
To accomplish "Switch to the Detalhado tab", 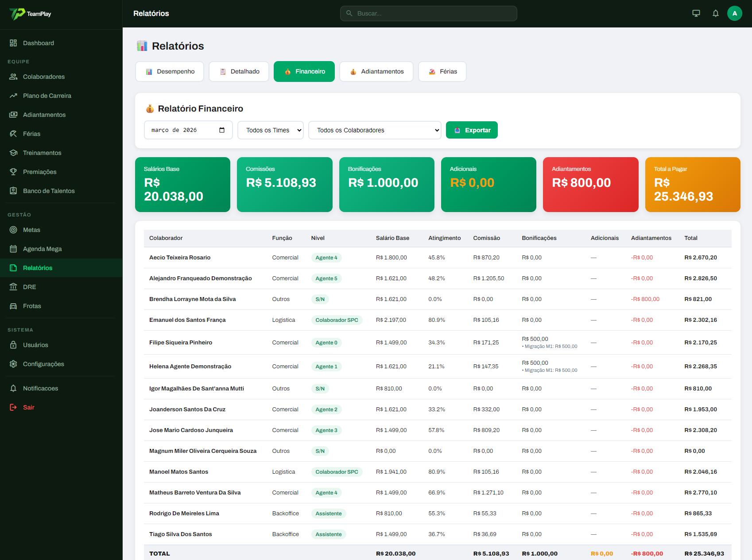I will pos(239,71).
